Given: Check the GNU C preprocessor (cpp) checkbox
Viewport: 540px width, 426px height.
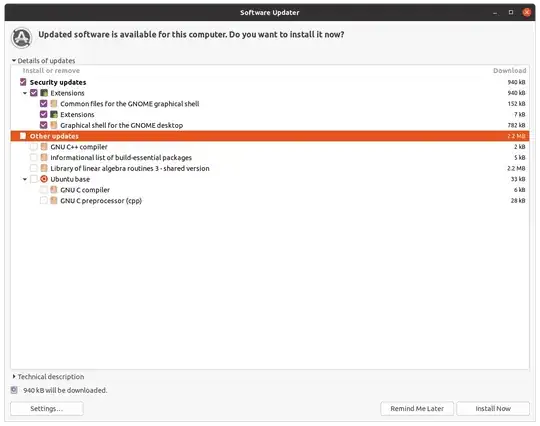Looking at the screenshot, I should coord(43,200).
